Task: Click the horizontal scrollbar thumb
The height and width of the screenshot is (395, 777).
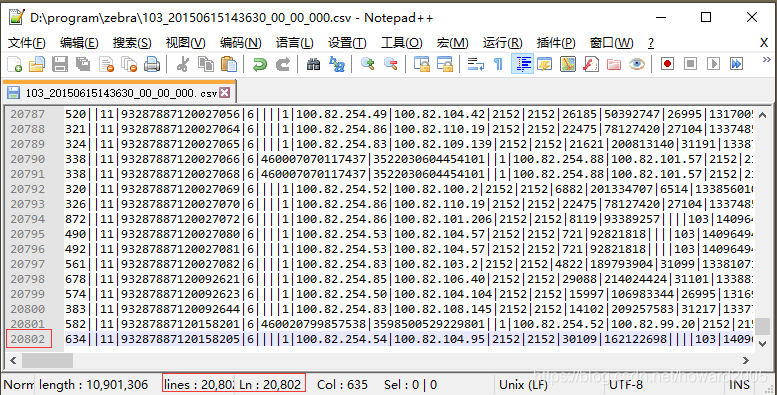Action: pos(47,360)
